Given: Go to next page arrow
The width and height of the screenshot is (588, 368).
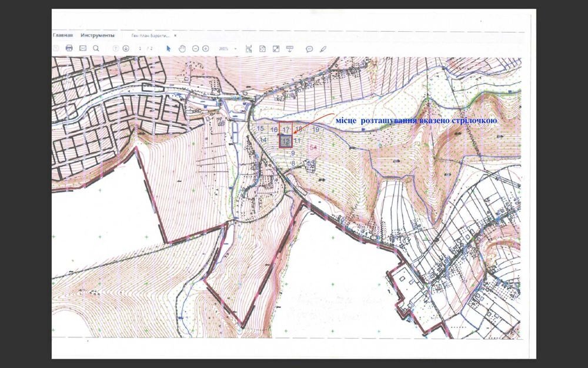Looking at the screenshot, I should point(126,48).
